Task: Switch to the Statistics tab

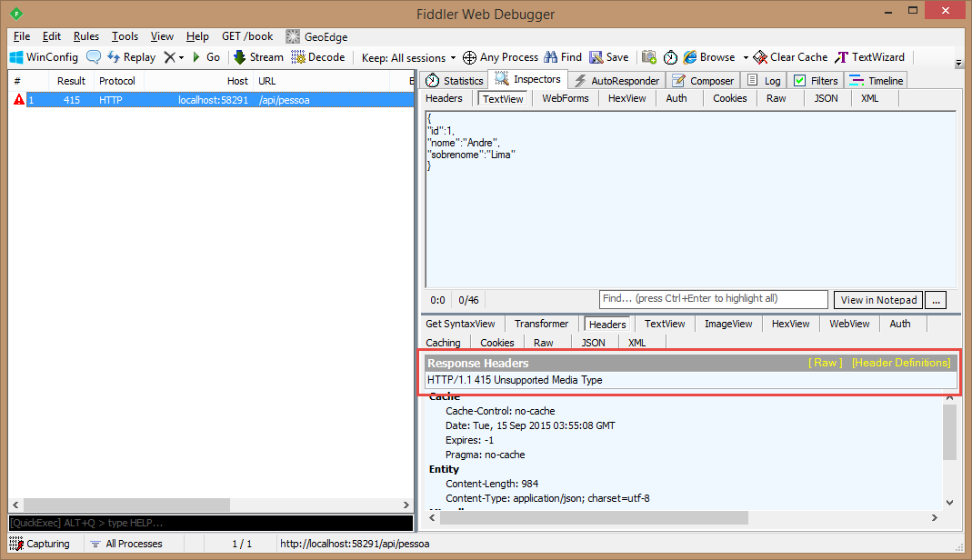Action: [455, 81]
